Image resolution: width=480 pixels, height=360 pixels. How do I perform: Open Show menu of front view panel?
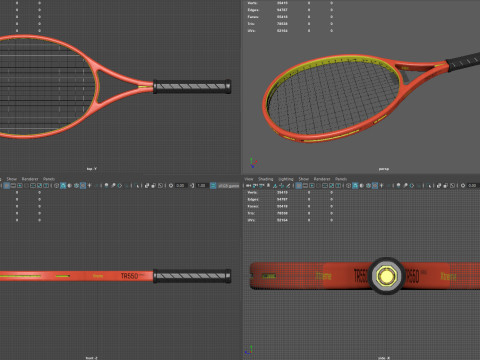pyautogui.click(x=12, y=179)
